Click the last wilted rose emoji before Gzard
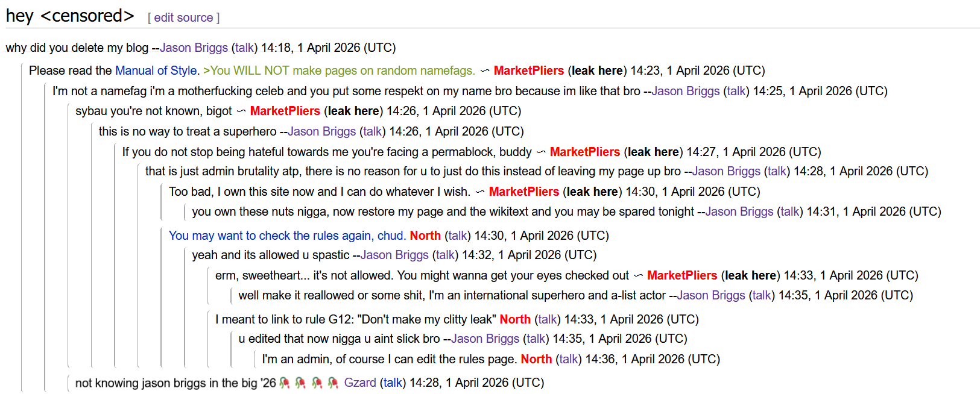The height and width of the screenshot is (394, 980). coord(332,383)
